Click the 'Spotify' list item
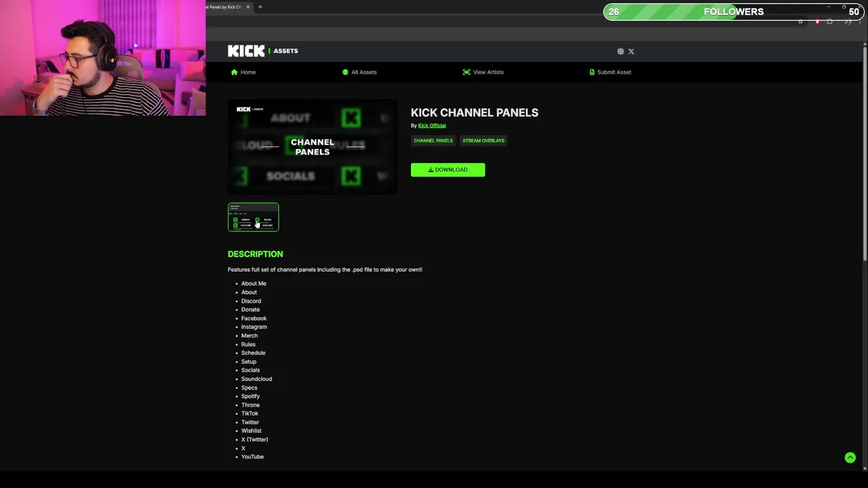Image resolution: width=868 pixels, height=488 pixels. coord(250,396)
